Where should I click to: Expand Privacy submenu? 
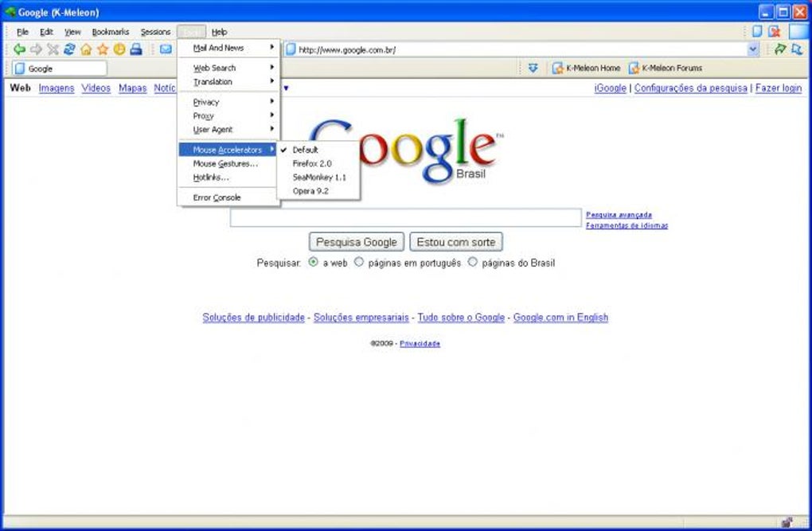[228, 102]
